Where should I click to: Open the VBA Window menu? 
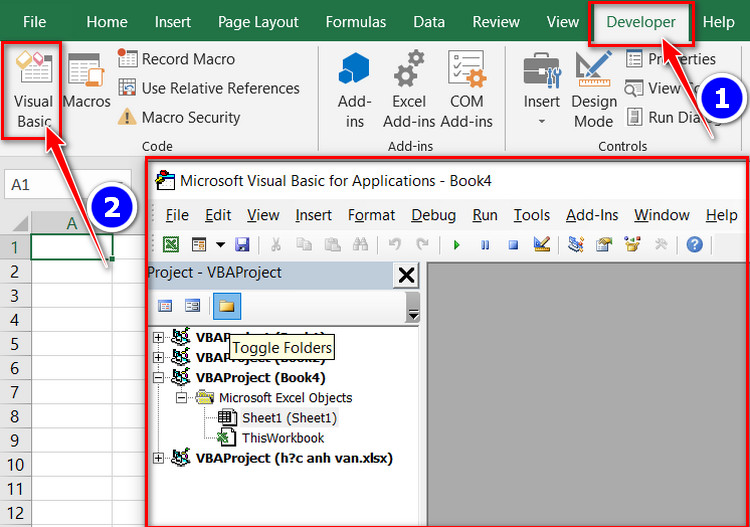click(x=662, y=215)
